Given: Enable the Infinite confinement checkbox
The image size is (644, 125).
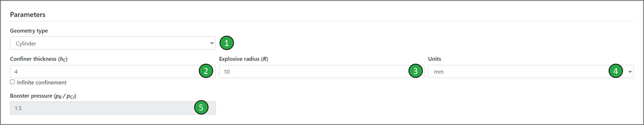Looking at the screenshot, I should (x=12, y=82).
